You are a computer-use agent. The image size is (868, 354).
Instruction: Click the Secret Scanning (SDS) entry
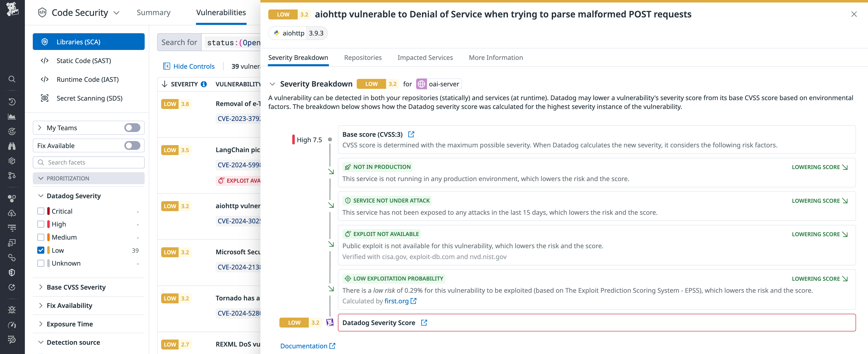[x=89, y=98]
